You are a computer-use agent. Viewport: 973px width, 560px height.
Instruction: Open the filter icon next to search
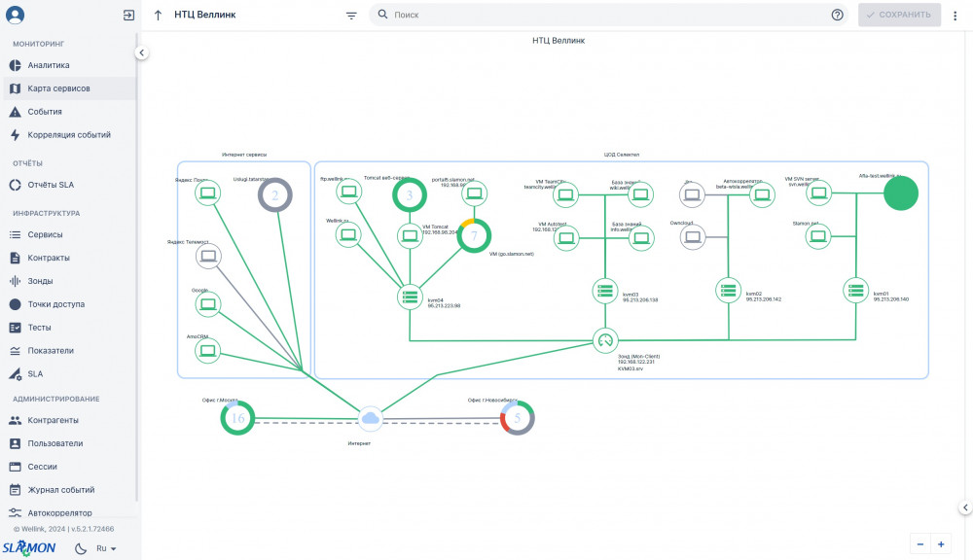[351, 15]
